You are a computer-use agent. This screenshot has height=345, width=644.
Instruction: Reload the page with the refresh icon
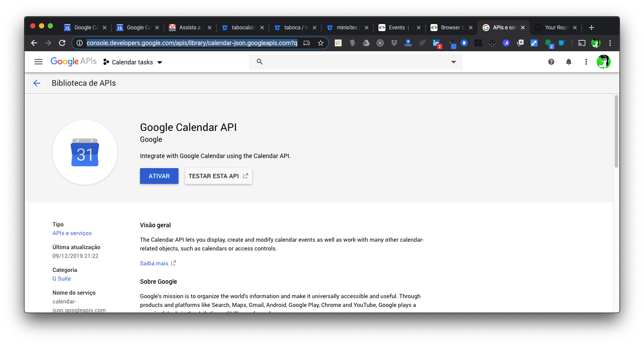point(62,43)
